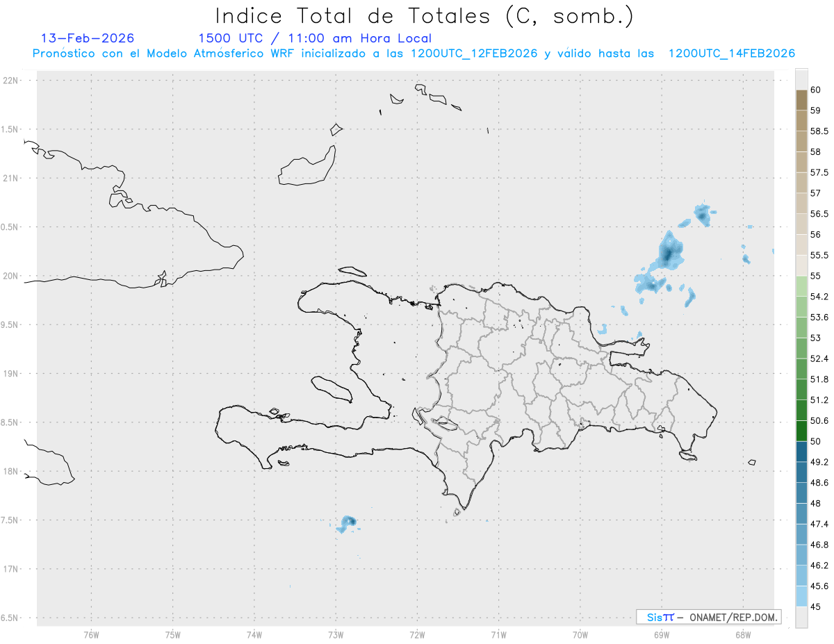This screenshot has height=644, width=834.
Task: Click the '70W' longitude label
Action: pos(580,634)
